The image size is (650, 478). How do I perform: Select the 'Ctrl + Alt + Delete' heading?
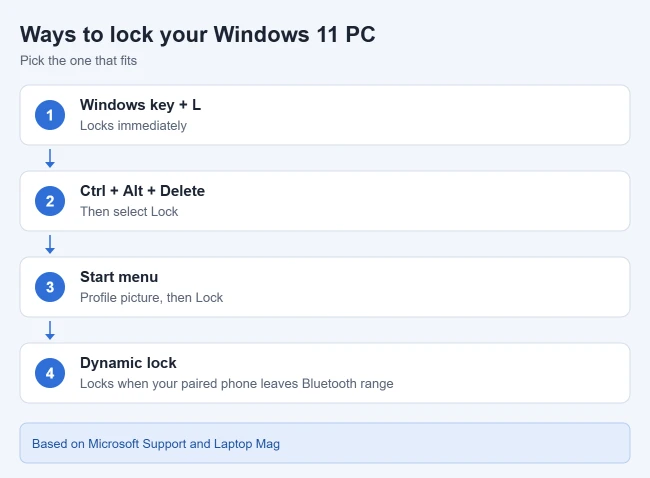point(142,191)
